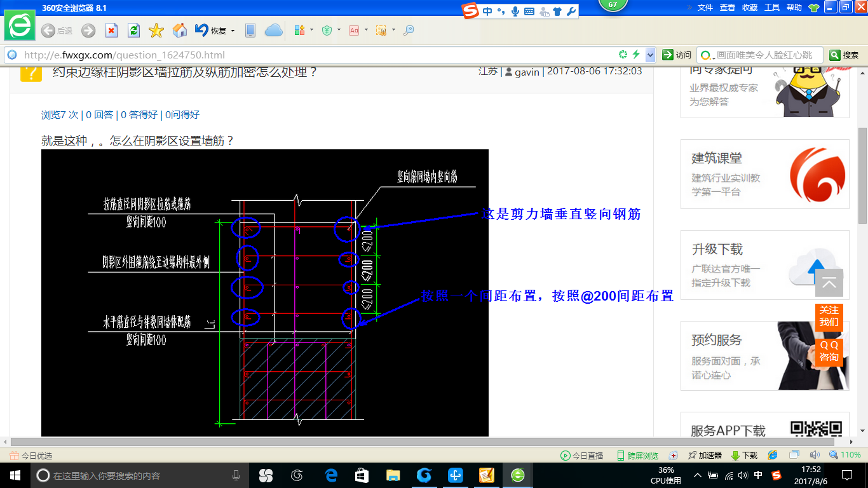Click the Sogou S logo in IME bar
The image size is (868, 488).
tap(470, 11)
